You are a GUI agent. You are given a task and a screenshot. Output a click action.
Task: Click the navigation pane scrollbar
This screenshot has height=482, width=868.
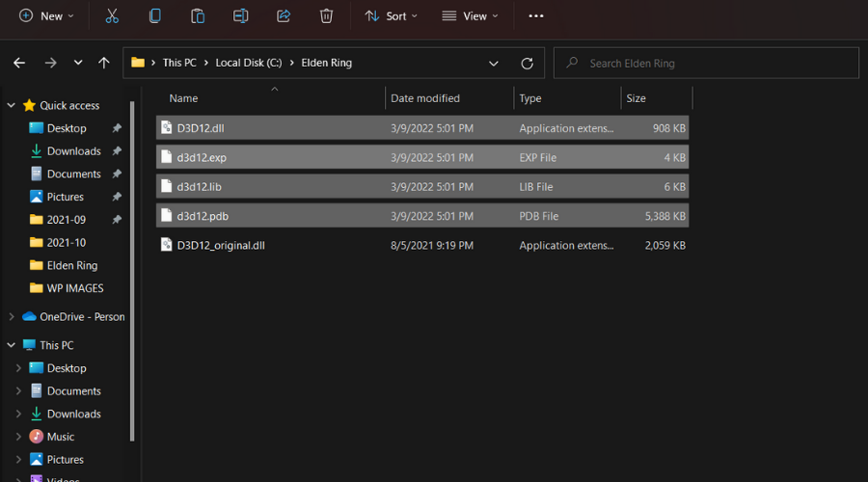(132, 271)
